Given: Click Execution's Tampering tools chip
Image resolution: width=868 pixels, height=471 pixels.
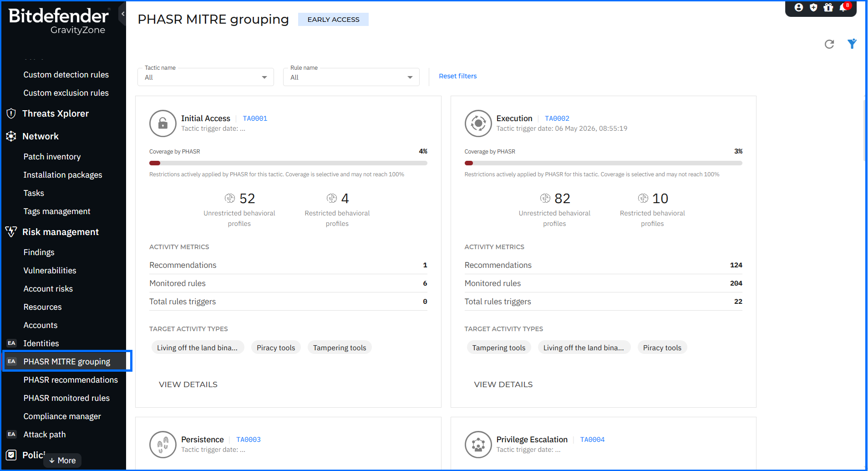Looking at the screenshot, I should coord(499,348).
